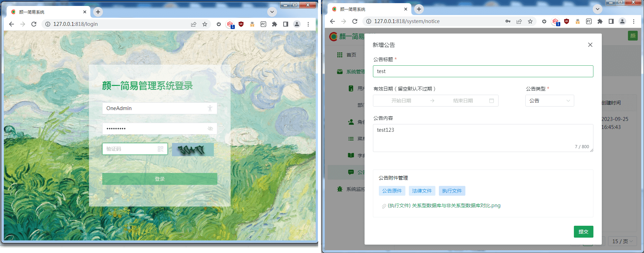Viewport: 644px width, 253px height.
Task: Open new tab in login window
Action: (98, 12)
